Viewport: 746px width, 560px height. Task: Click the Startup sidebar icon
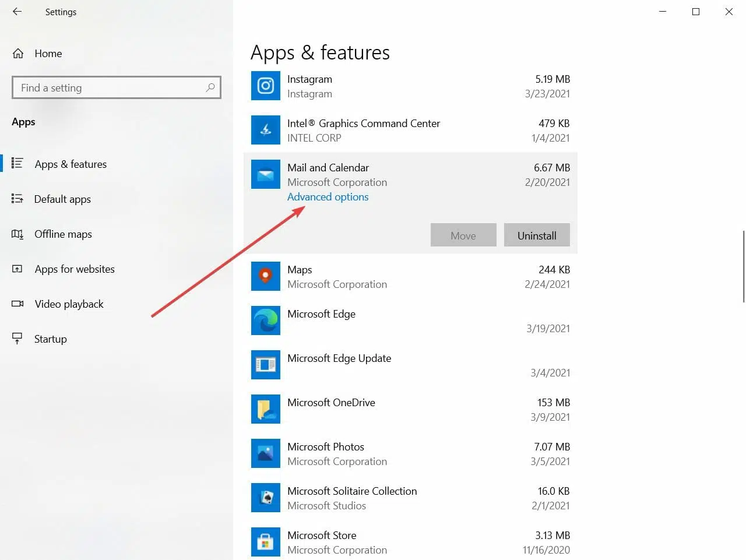[17, 339]
